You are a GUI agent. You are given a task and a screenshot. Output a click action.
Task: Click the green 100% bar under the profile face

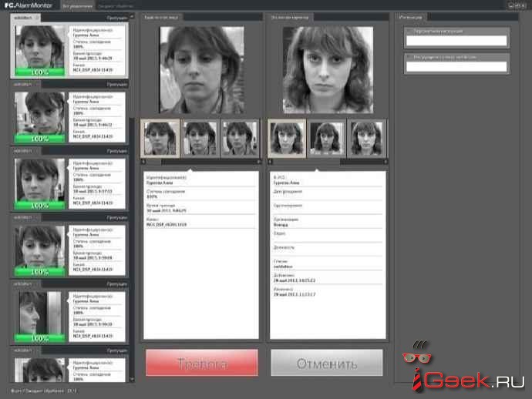(x=39, y=338)
